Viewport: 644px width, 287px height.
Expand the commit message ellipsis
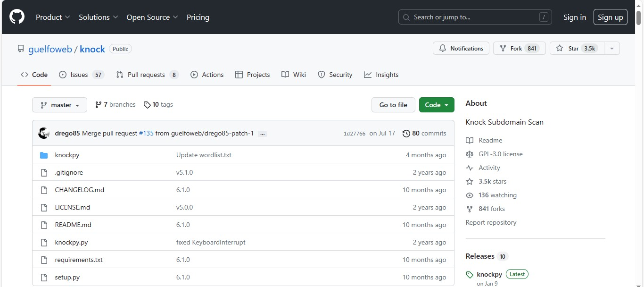coord(262,134)
